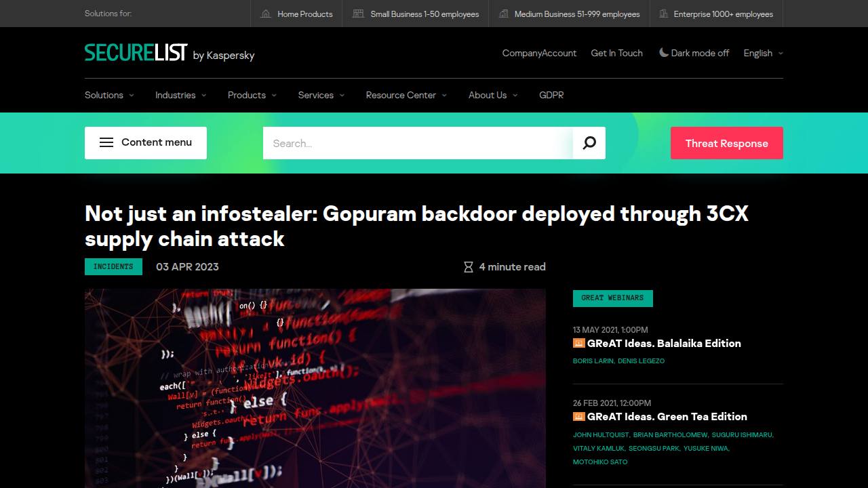The image size is (868, 488).
Task: Click the hourglass reading time icon
Action: [x=468, y=267]
